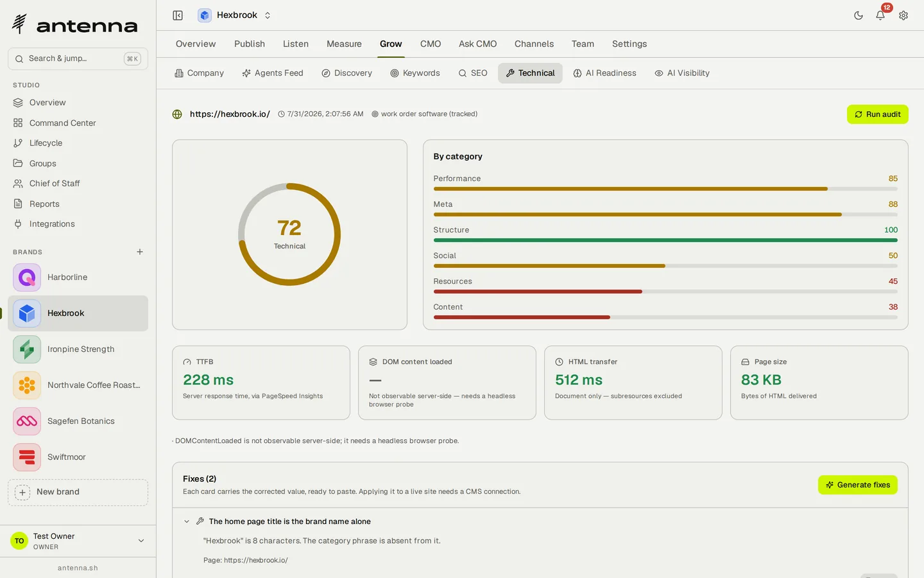Focus the Search & jump field
Screen dimensions: 924x578
click(x=78, y=58)
